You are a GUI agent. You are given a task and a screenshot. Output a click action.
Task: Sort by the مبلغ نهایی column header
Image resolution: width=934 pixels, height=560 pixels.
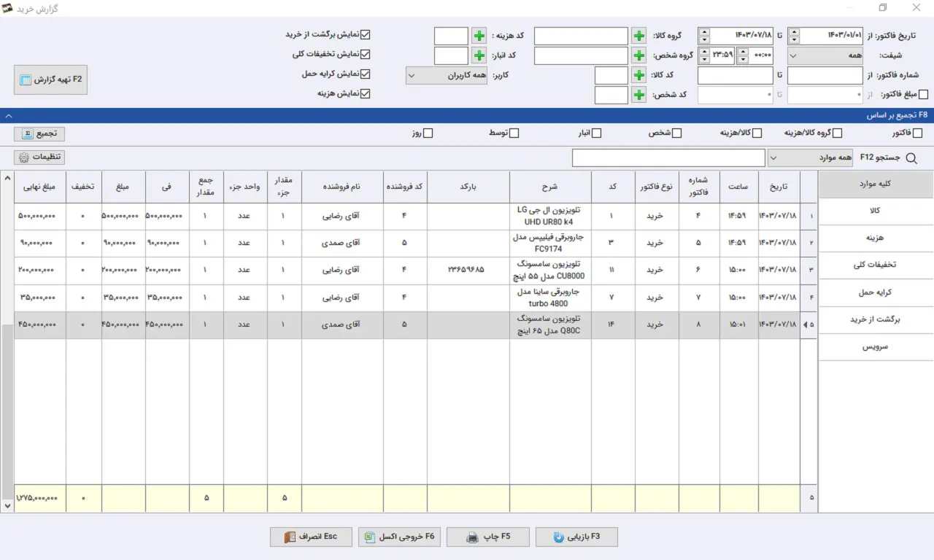pos(39,187)
